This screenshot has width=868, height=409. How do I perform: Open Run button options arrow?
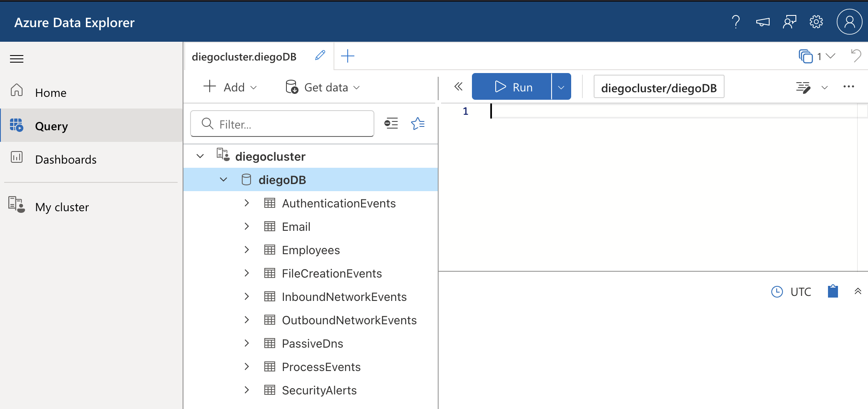561,87
